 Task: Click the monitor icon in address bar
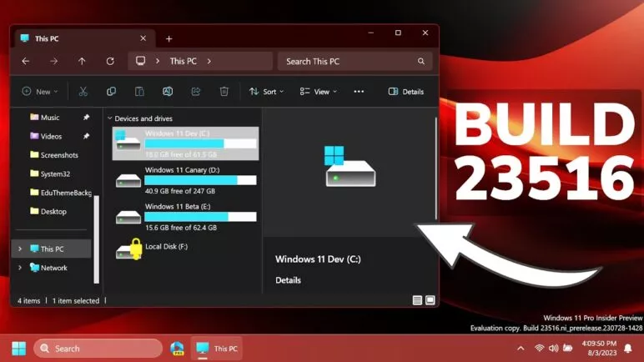tap(140, 61)
